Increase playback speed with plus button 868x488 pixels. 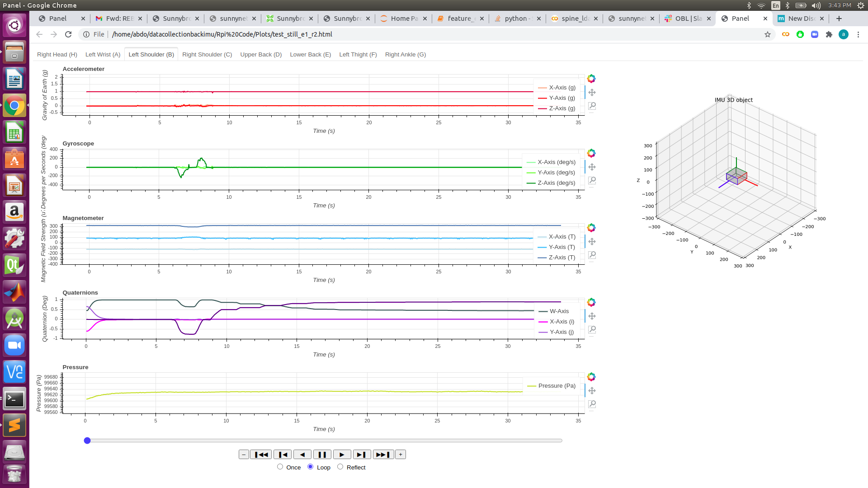pos(401,455)
